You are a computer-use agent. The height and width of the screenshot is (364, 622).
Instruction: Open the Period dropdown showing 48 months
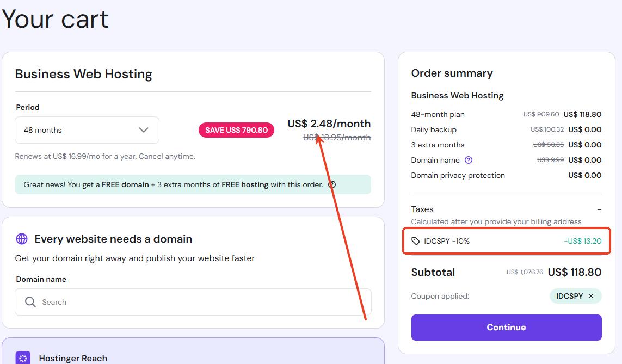pos(87,130)
